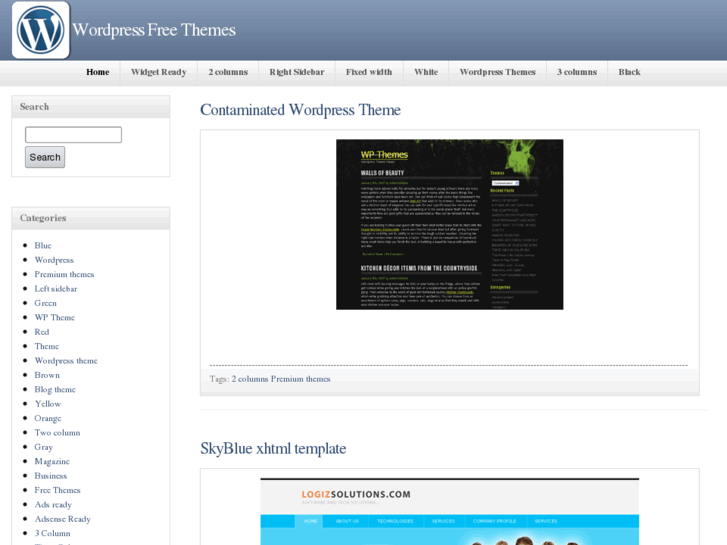The height and width of the screenshot is (545, 727).
Task: Click the WordPress logo icon
Action: pos(41,30)
